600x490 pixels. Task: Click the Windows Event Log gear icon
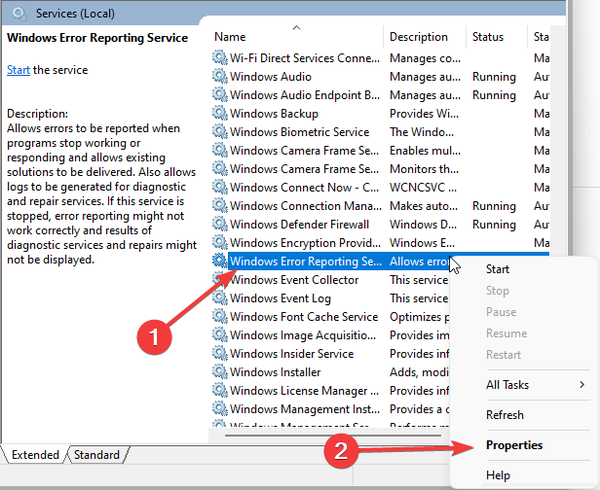point(219,299)
